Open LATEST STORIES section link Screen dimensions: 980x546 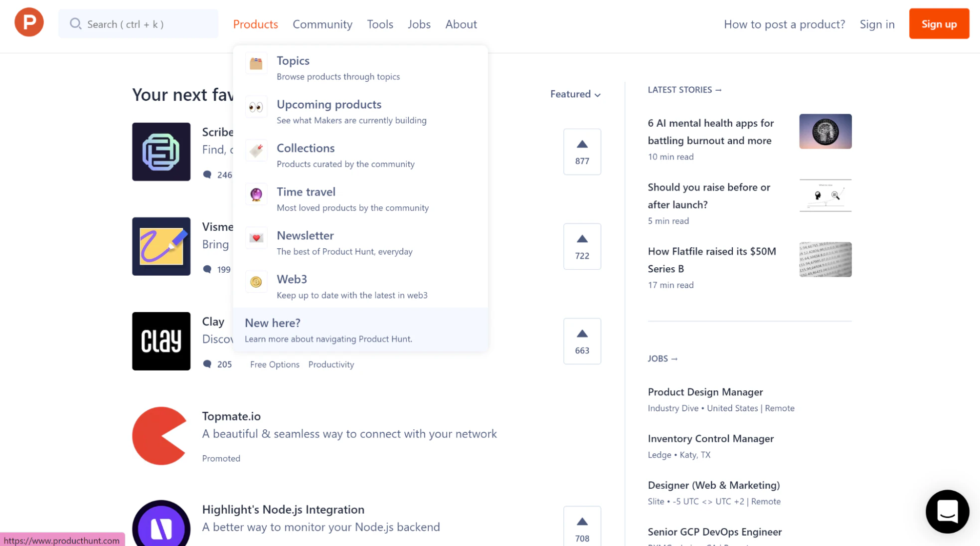(x=684, y=90)
